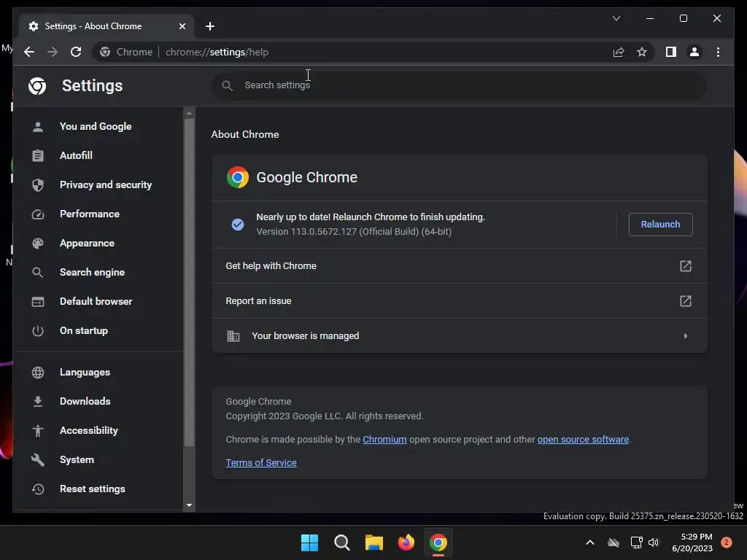This screenshot has height=560, width=747.
Task: Select the magnifier icon beside Search engine
Action: point(38,273)
